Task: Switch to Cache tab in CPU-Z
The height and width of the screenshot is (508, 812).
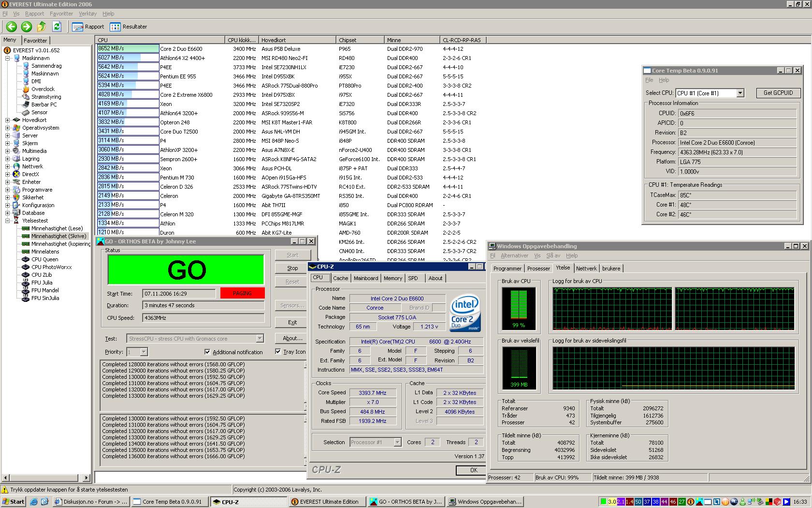Action: [x=340, y=278]
